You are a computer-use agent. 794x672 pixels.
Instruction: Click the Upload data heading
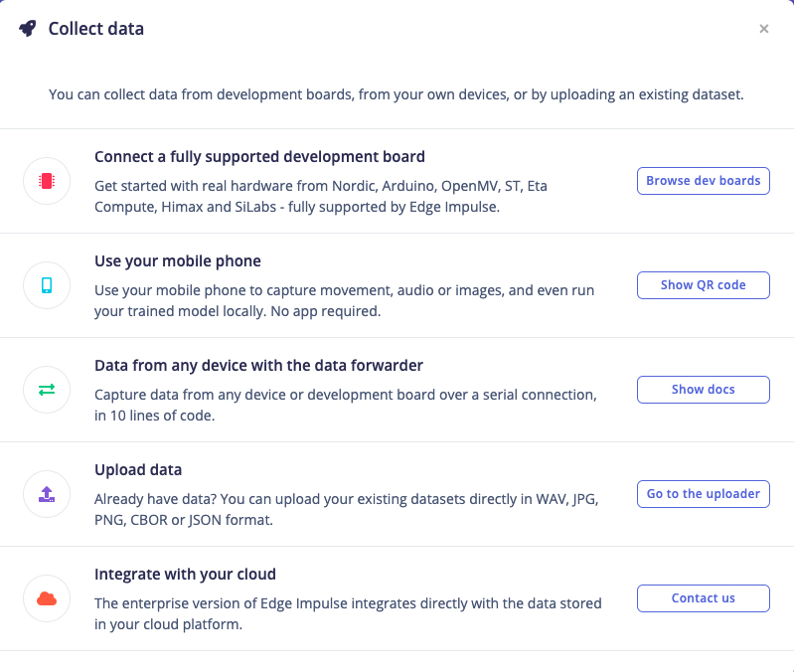(138, 470)
